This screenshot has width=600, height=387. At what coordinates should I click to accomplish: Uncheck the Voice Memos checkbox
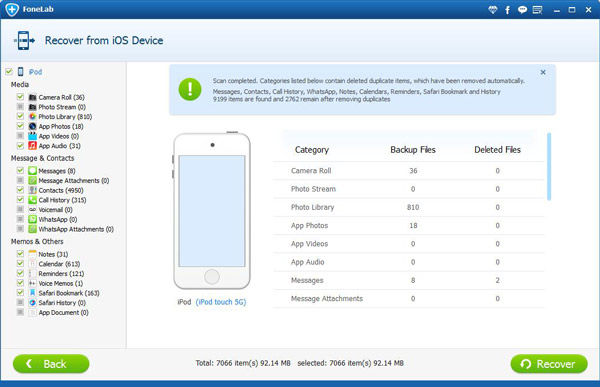(x=20, y=283)
